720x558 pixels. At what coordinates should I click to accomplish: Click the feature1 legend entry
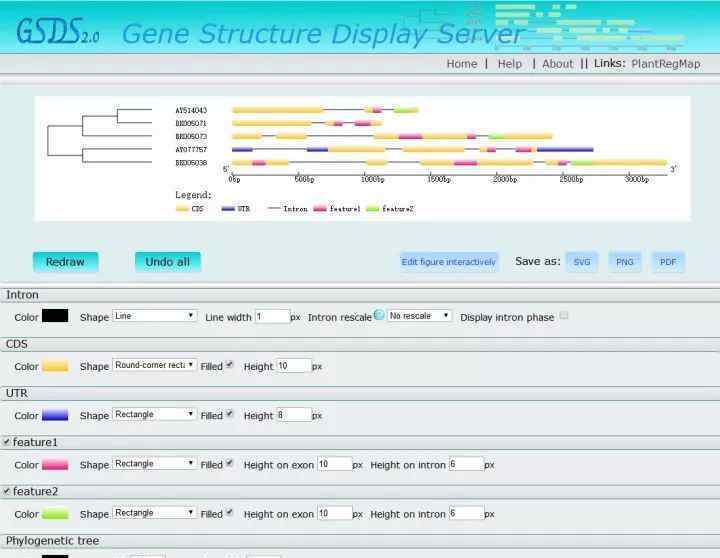(x=337, y=209)
